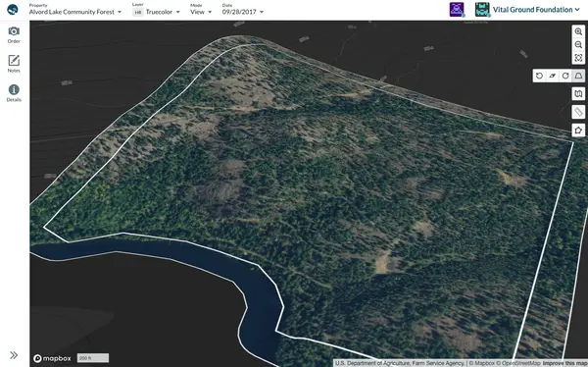The image size is (588, 367).
Task: Select the ruler measure tool
Action: click(x=578, y=112)
